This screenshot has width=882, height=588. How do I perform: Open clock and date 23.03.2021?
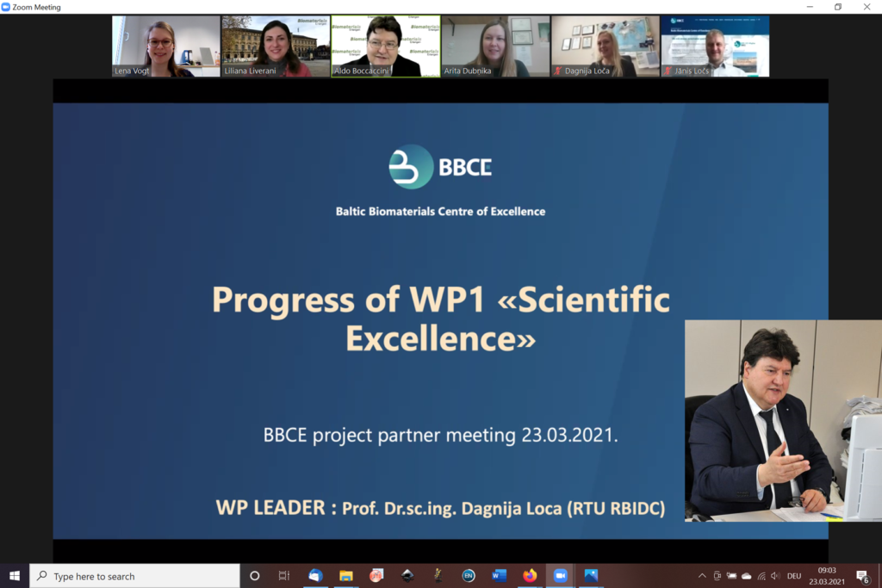[x=827, y=576]
